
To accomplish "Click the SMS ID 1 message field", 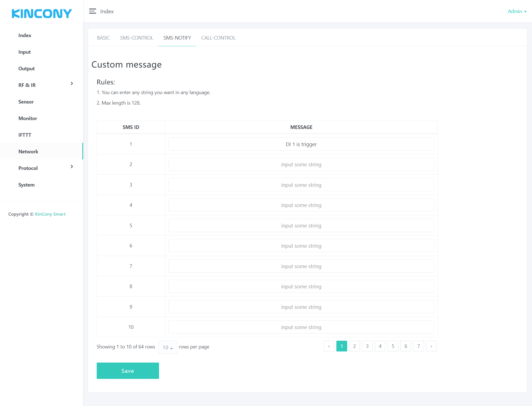I will tap(301, 144).
